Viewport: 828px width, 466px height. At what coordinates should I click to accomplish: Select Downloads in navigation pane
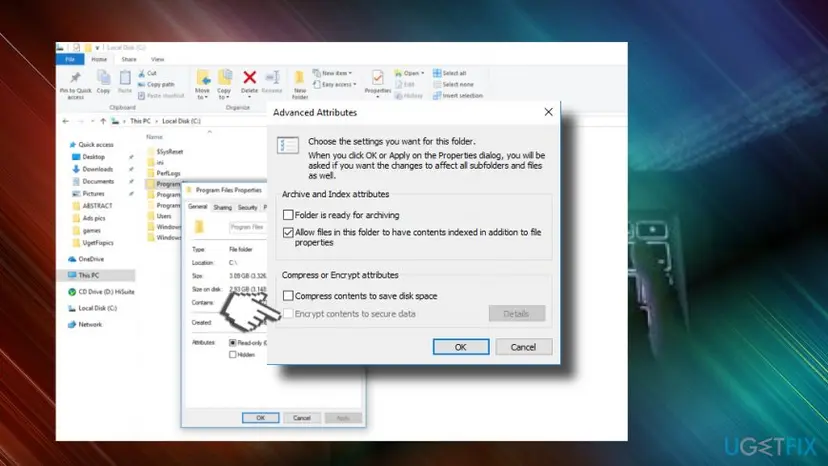tap(98, 169)
